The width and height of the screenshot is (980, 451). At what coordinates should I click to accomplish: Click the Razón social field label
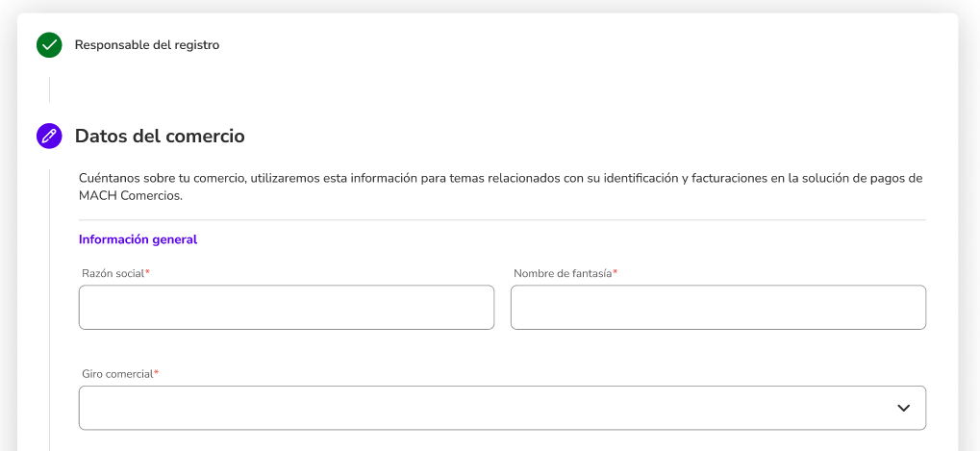tap(113, 273)
